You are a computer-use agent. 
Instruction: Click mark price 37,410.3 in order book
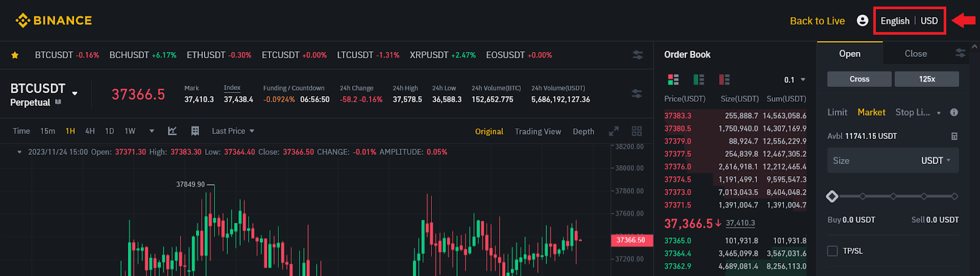click(x=741, y=223)
